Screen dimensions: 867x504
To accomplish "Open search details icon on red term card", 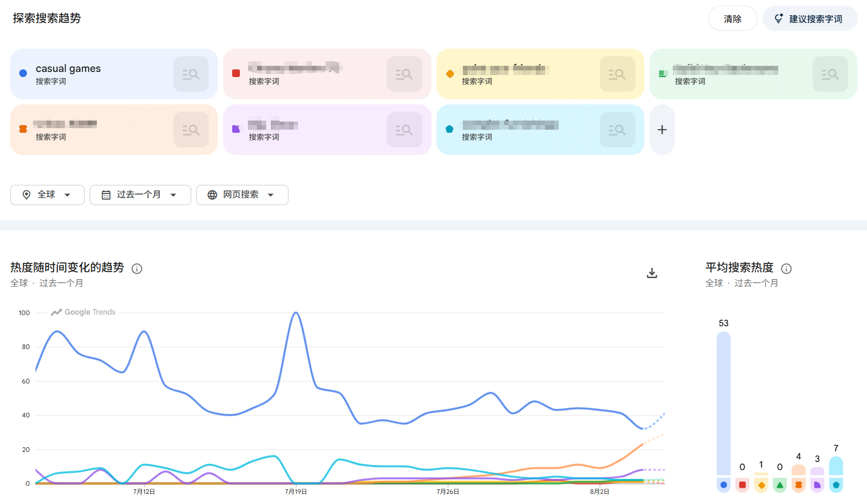I will 404,74.
